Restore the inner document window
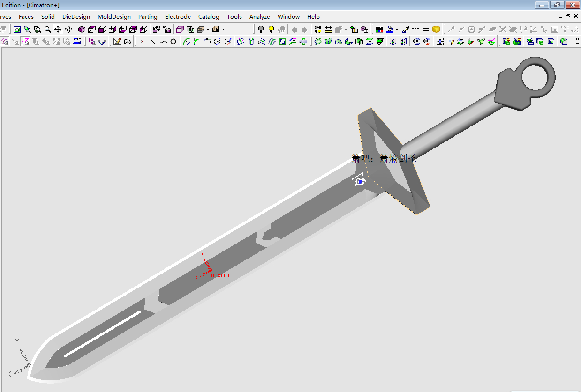The image size is (581, 392). pos(568,16)
